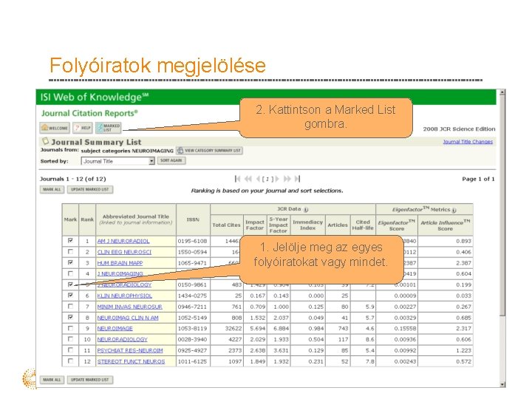
Task: Check the MINIM INVAS NEUROSUR mark checkbox
Action: 71,306
